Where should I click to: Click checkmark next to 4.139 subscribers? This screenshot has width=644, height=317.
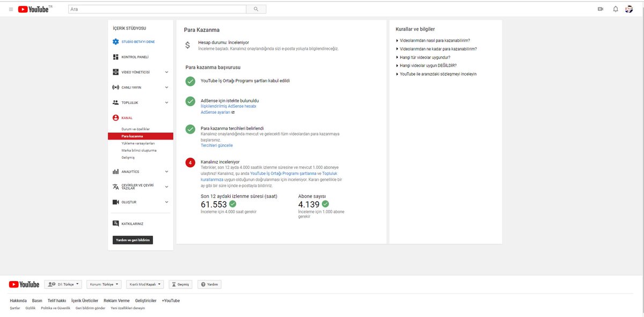[x=325, y=204]
